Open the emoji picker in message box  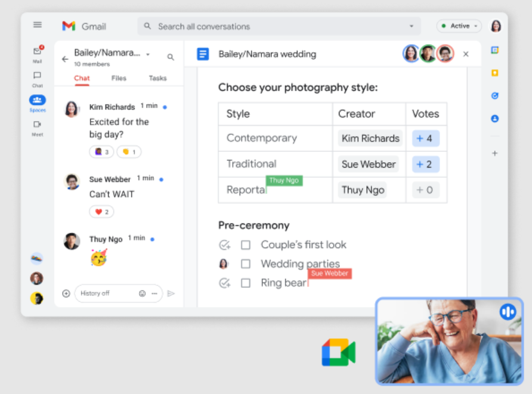(142, 293)
